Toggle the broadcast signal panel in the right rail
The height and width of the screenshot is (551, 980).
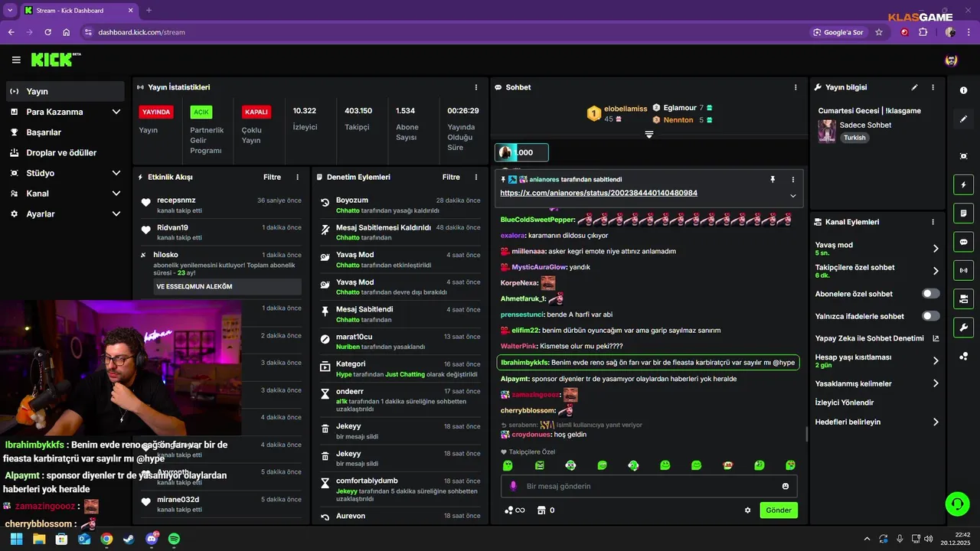click(x=963, y=270)
